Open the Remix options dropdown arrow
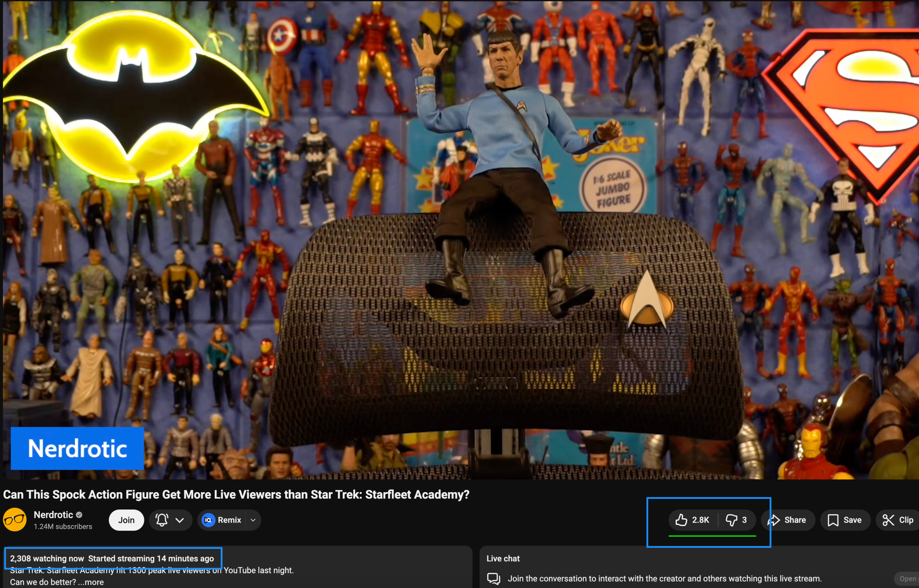The width and height of the screenshot is (919, 588). point(253,520)
